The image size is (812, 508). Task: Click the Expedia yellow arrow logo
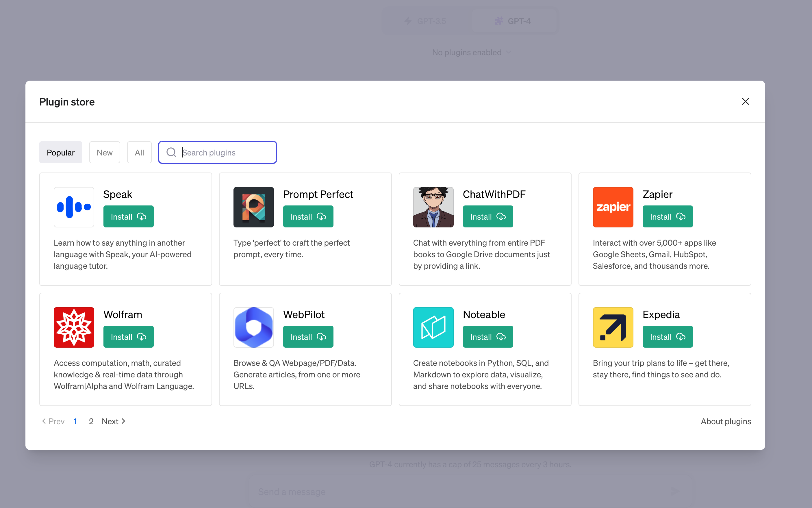click(x=613, y=327)
